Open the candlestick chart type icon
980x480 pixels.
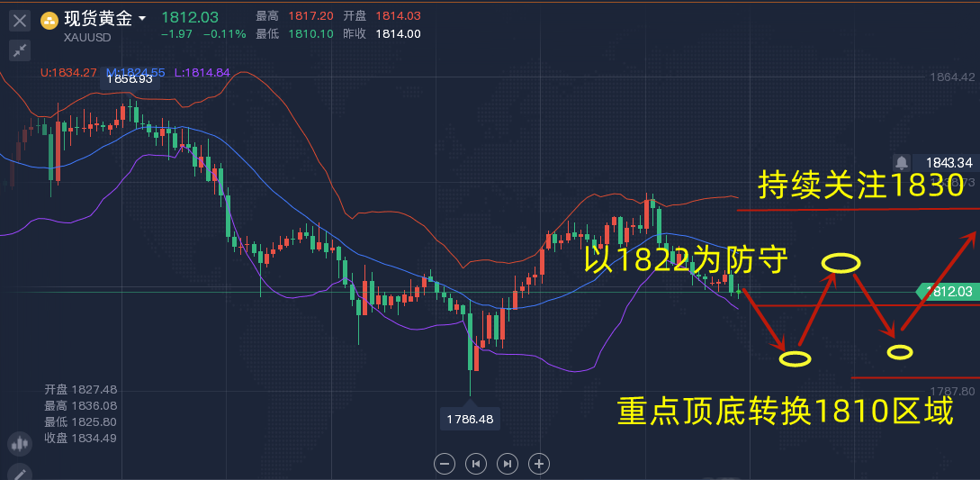click(x=20, y=444)
